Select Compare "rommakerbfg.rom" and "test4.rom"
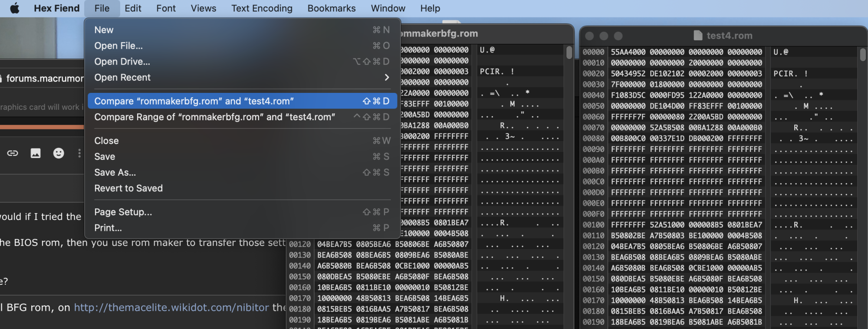This screenshot has width=868, height=329. pyautogui.click(x=242, y=101)
